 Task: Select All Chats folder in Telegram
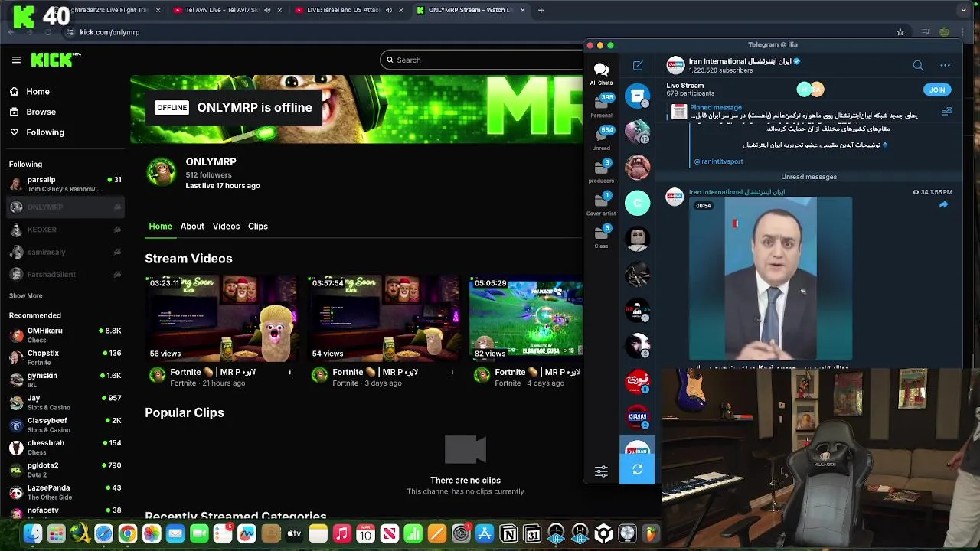click(x=601, y=74)
